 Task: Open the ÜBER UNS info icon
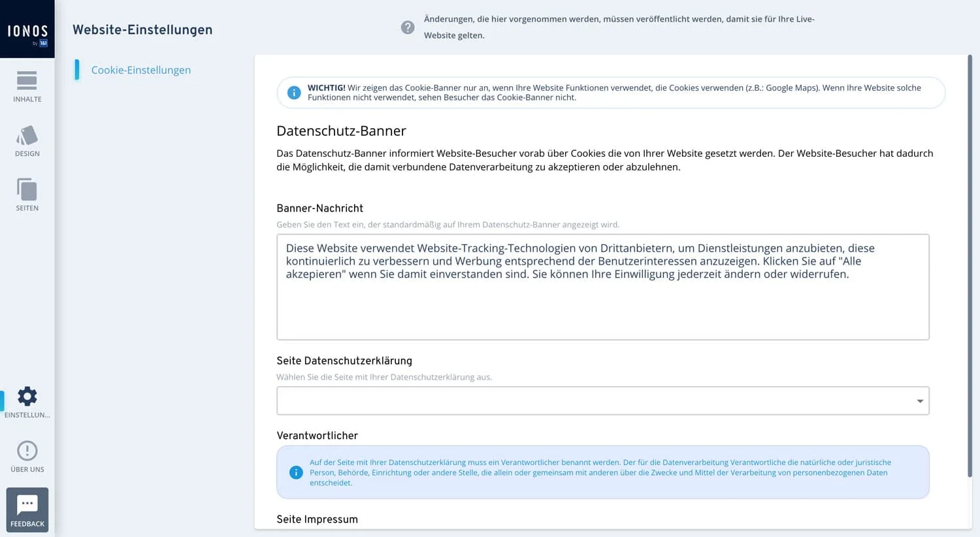coord(27,450)
